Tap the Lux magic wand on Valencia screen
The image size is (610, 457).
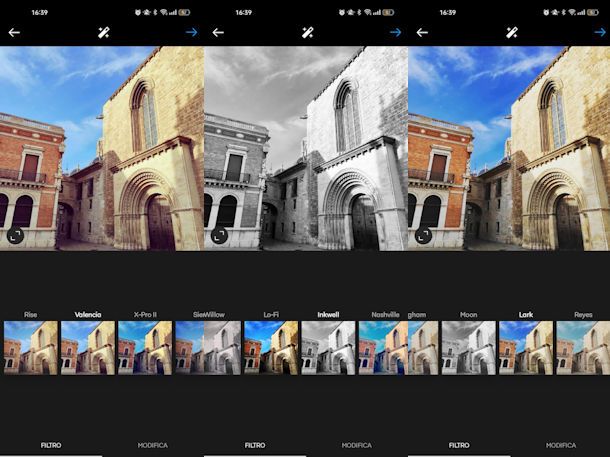click(103, 33)
